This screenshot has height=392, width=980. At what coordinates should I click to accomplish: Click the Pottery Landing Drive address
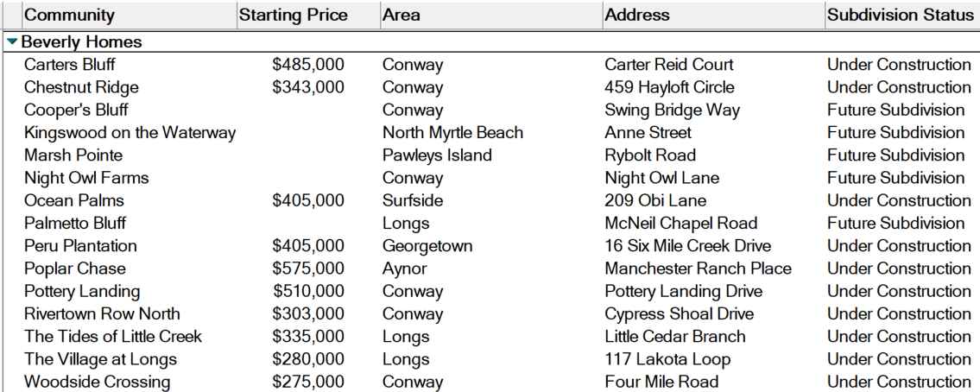tap(683, 291)
